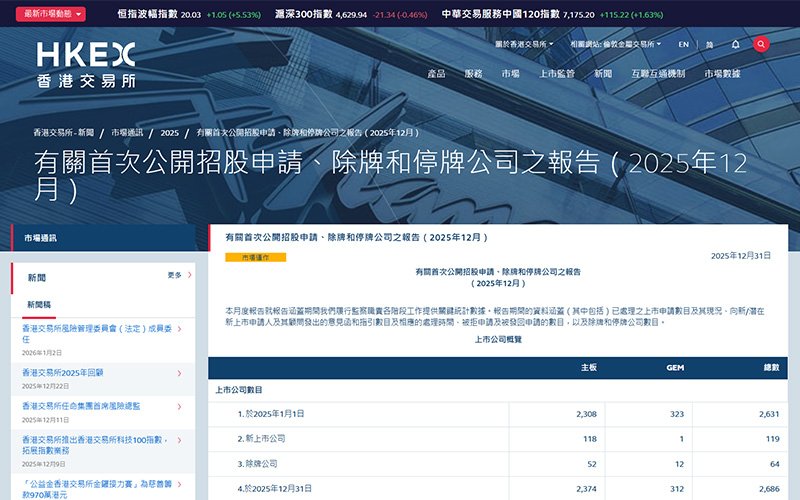
Task: Click cell value 2,686
Action: (x=769, y=489)
